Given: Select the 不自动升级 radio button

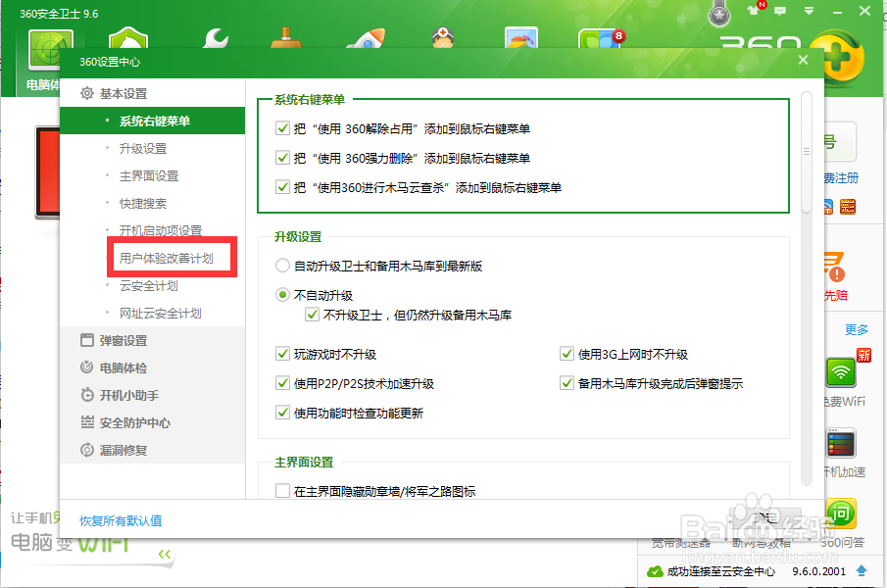Looking at the screenshot, I should coord(282,295).
